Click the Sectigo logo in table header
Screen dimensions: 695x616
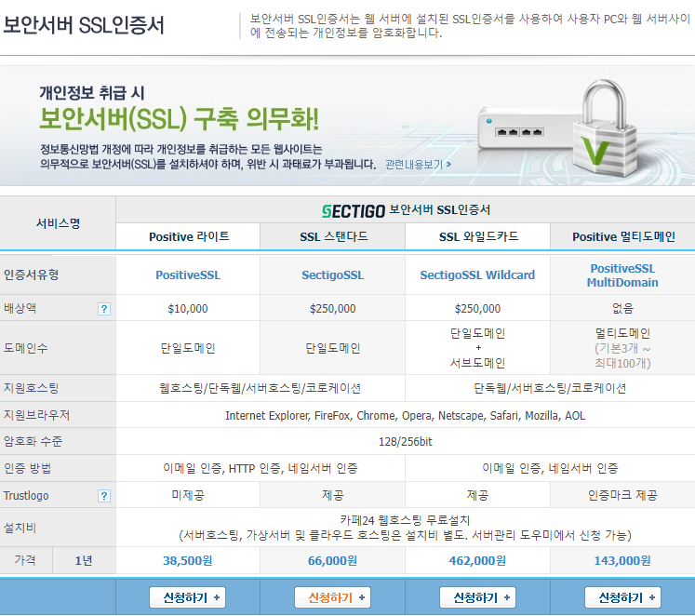(352, 210)
